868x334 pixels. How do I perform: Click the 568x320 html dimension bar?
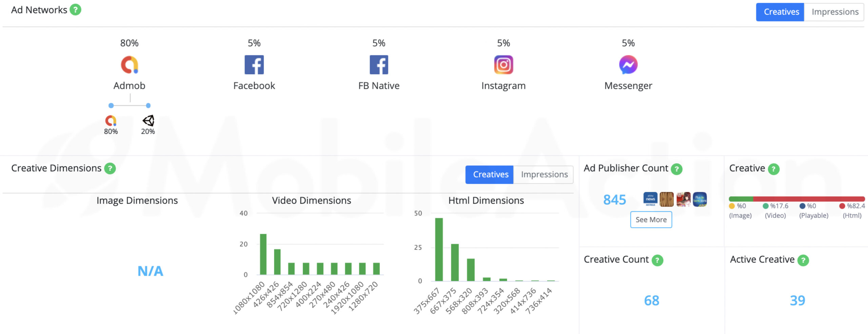click(471, 270)
